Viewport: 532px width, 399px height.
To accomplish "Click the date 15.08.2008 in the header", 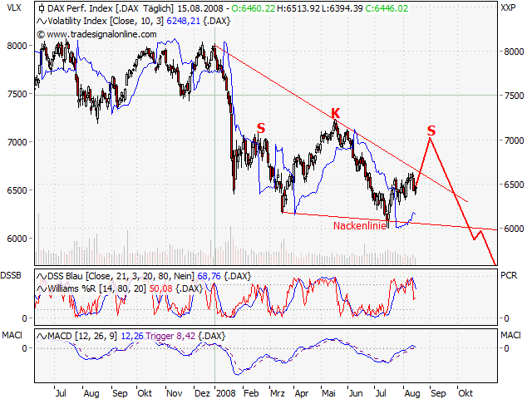I will click(x=200, y=8).
